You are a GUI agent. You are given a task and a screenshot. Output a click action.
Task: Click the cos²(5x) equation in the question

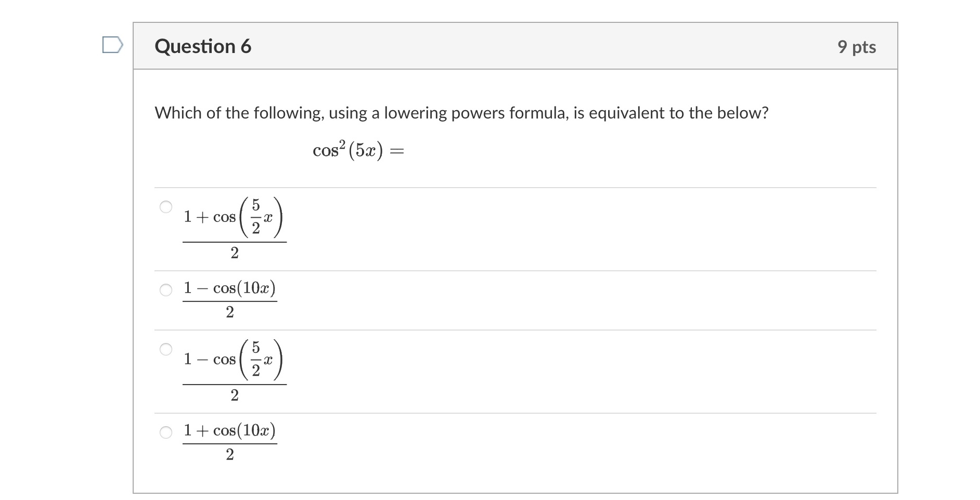point(358,150)
